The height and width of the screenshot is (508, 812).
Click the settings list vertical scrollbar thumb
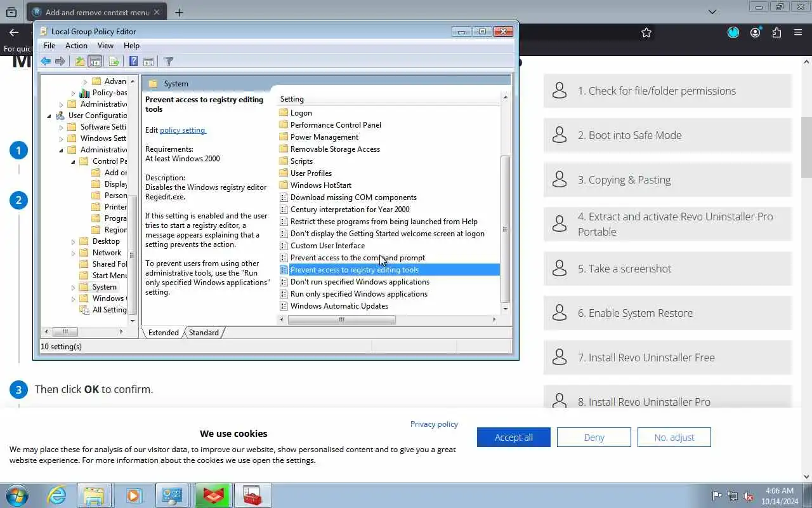tap(505, 229)
